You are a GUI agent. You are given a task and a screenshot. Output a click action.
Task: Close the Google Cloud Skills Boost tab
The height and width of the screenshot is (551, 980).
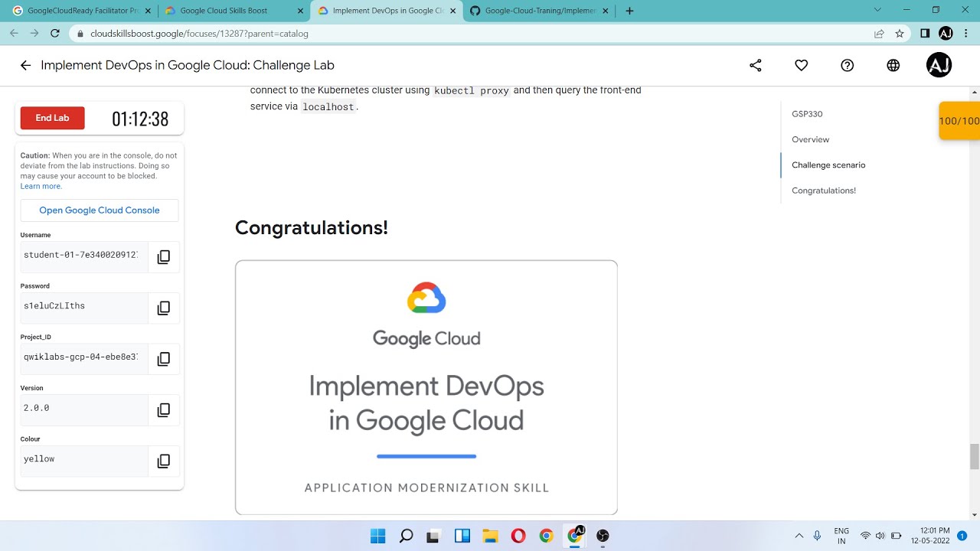click(x=300, y=11)
